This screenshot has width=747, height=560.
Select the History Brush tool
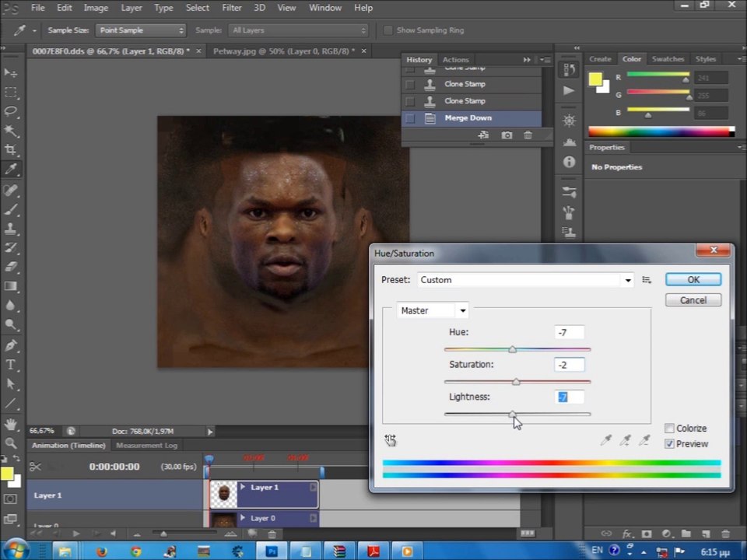(10, 247)
